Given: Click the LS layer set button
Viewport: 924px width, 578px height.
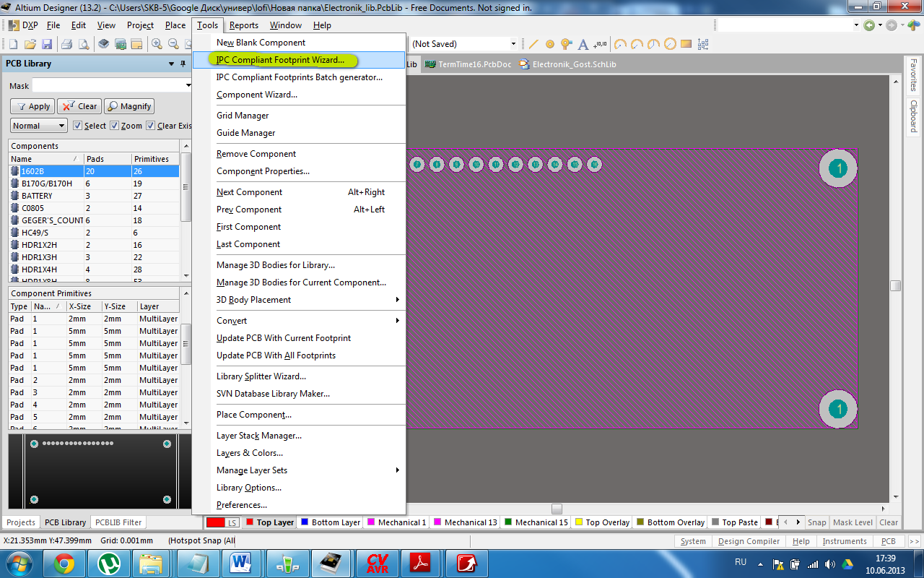Looking at the screenshot, I should (232, 522).
